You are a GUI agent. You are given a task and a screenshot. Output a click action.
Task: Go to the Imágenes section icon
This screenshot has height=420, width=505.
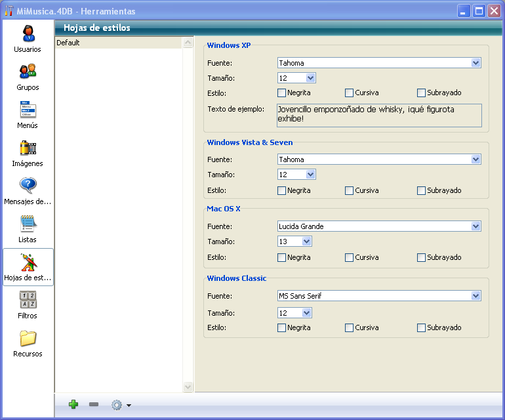click(x=28, y=148)
